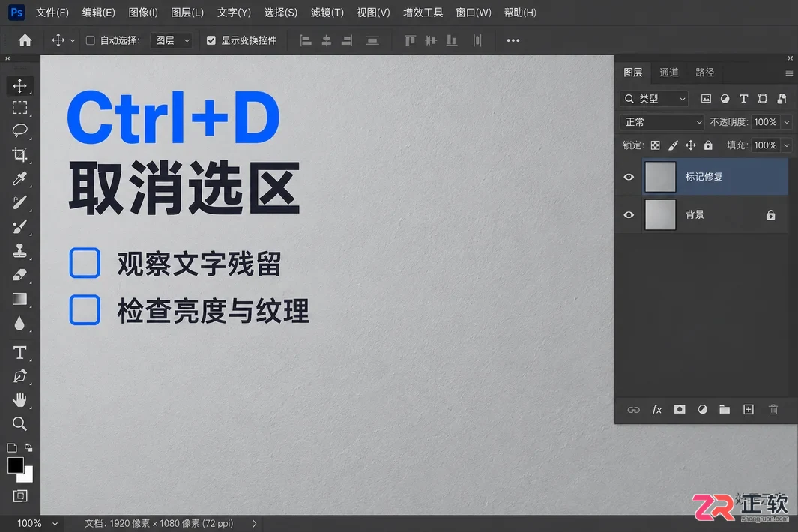Select the Rectangular Marquee tool
Viewport: 798px width, 532px height.
[19, 108]
